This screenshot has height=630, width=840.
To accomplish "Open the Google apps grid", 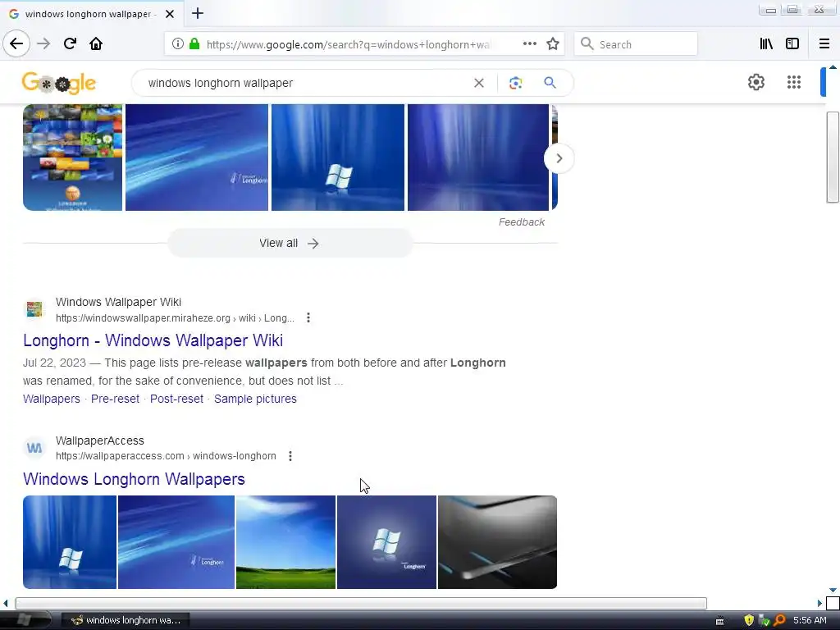I will click(794, 83).
